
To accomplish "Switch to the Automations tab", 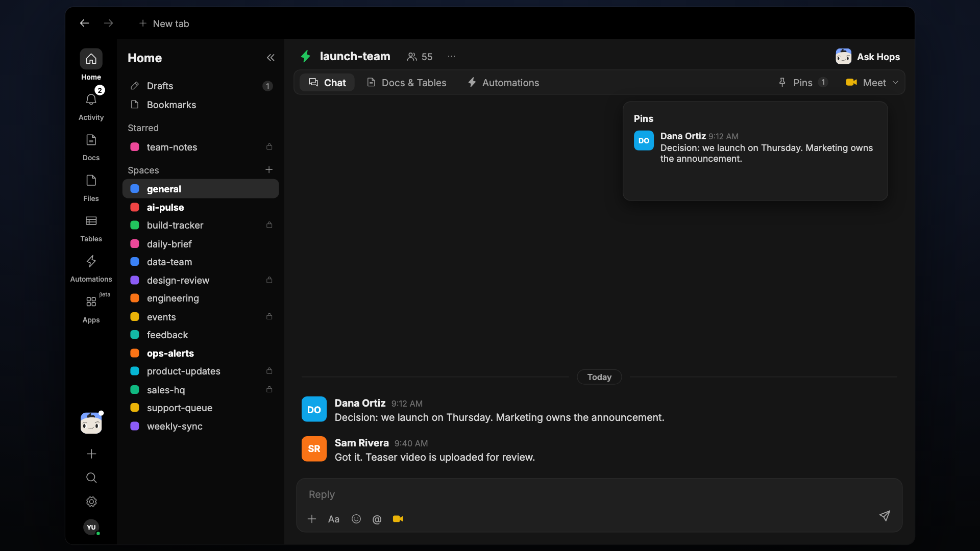I will coord(503,83).
